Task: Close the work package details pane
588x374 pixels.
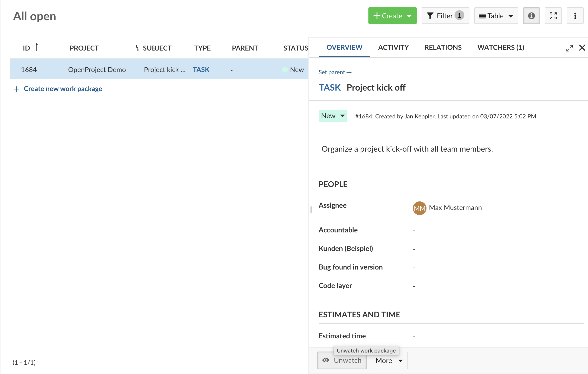Action: point(582,48)
